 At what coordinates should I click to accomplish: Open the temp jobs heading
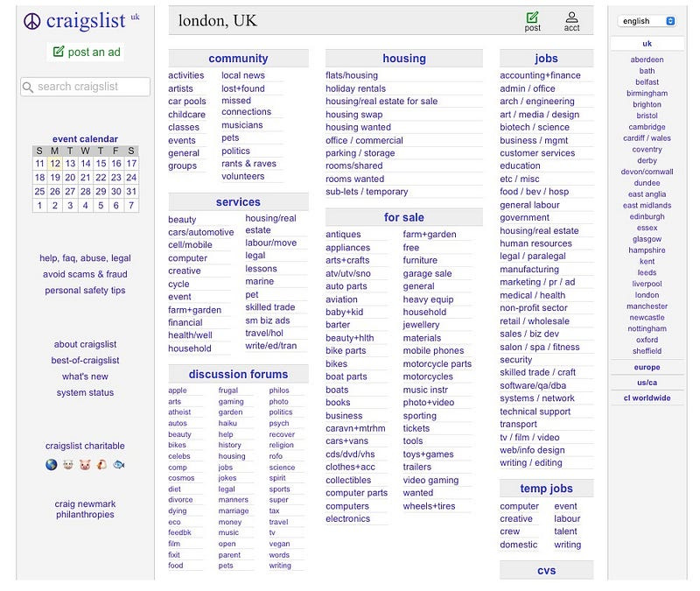546,489
